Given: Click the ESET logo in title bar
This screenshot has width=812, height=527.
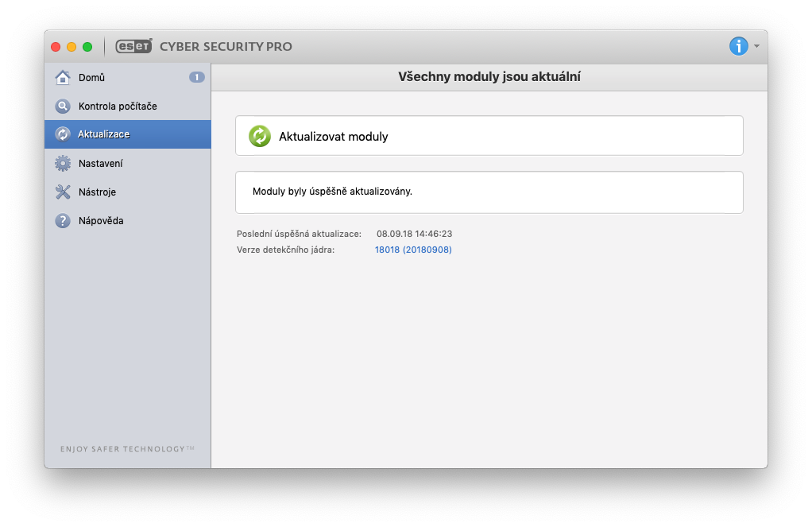Looking at the screenshot, I should (x=134, y=46).
